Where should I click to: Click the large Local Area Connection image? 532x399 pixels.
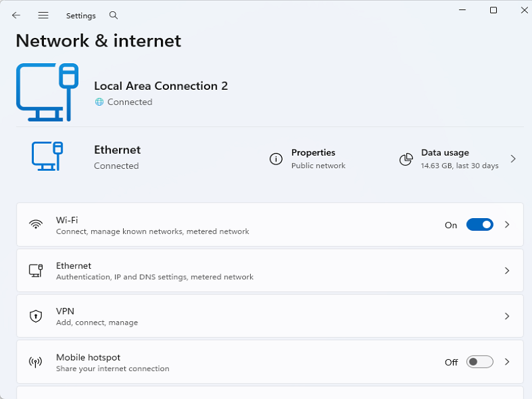[x=48, y=92]
